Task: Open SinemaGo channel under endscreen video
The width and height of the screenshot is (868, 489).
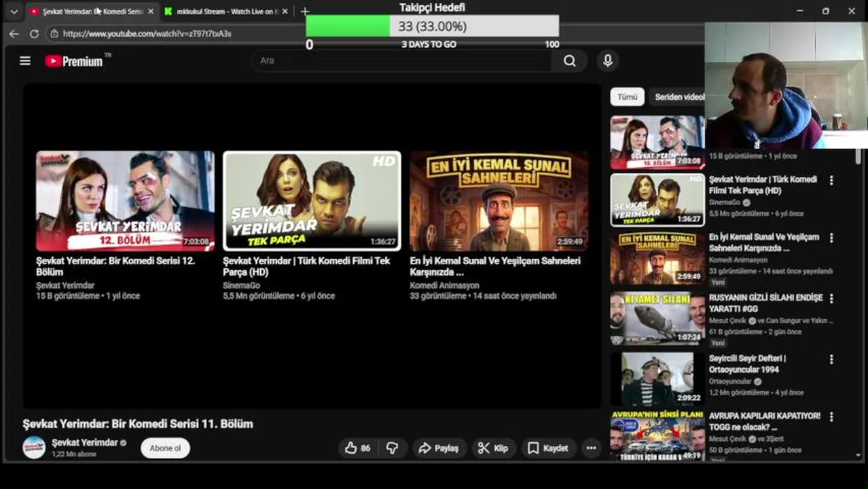Action: pos(241,286)
